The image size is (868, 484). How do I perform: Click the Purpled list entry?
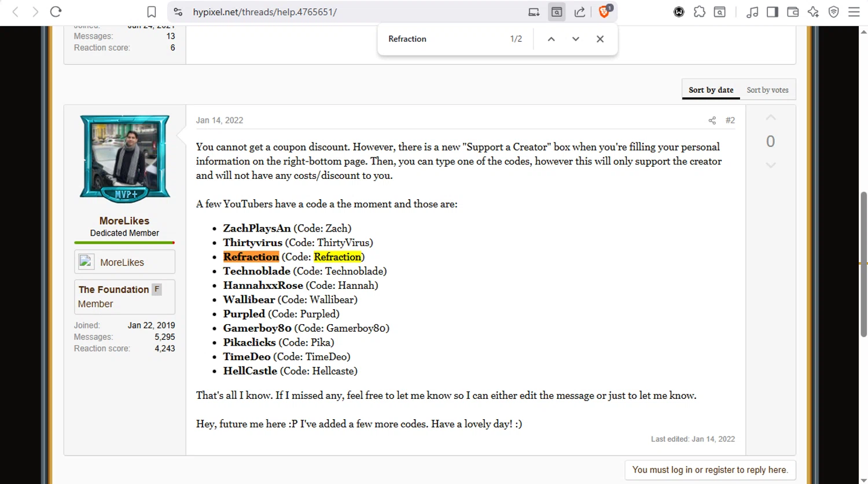[281, 314]
